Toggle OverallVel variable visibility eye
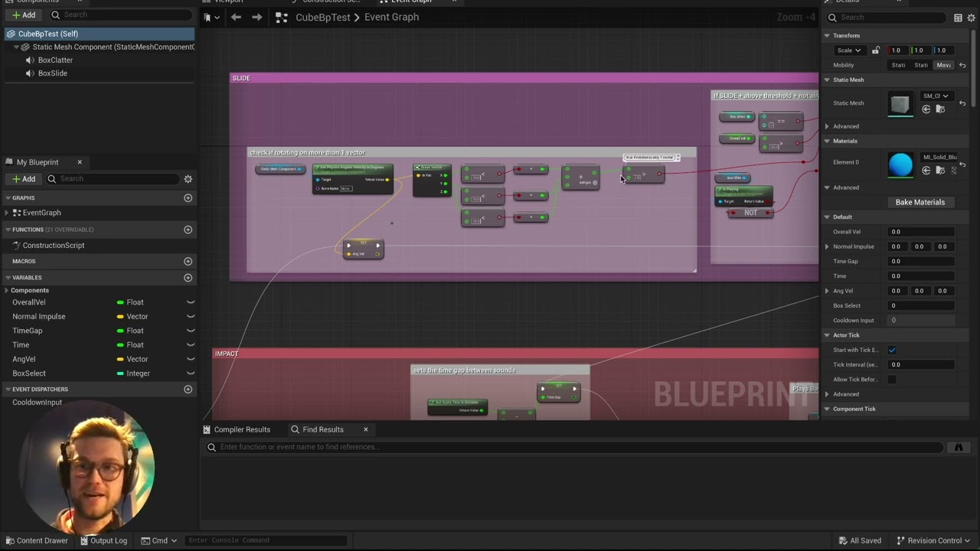Image resolution: width=980 pixels, height=551 pixels. [x=190, y=302]
